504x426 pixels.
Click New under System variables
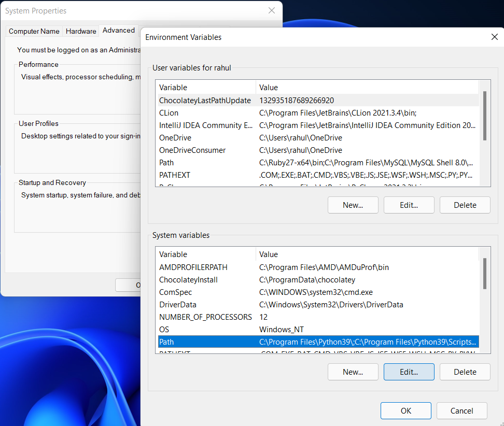tap(353, 372)
